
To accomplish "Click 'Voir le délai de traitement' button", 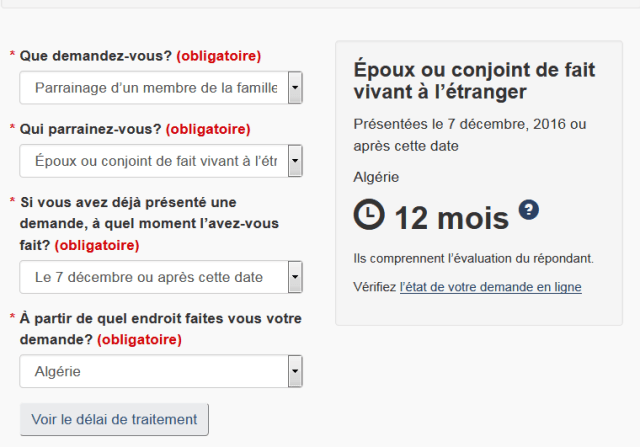I will [114, 419].
